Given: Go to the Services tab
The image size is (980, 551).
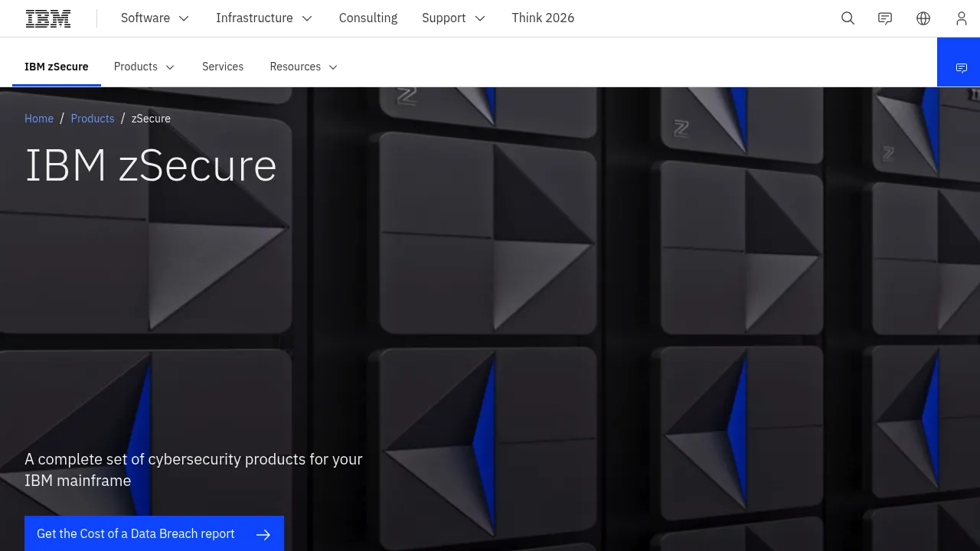Looking at the screenshot, I should coord(223,67).
